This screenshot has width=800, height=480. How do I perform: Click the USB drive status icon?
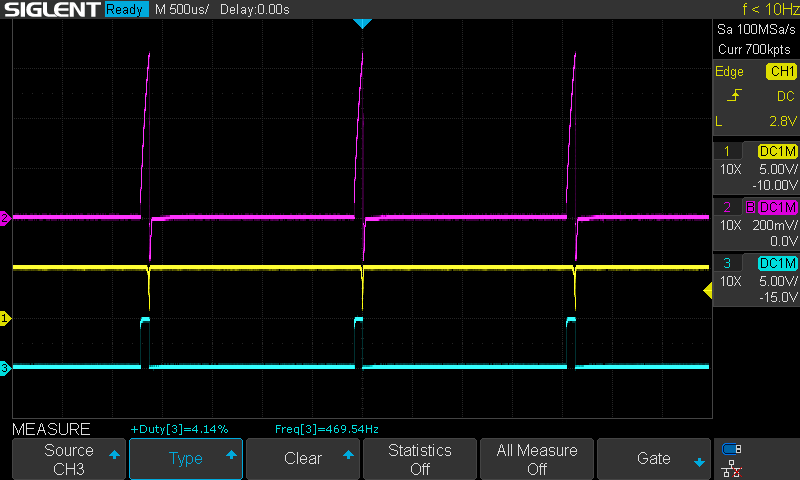coord(731,449)
